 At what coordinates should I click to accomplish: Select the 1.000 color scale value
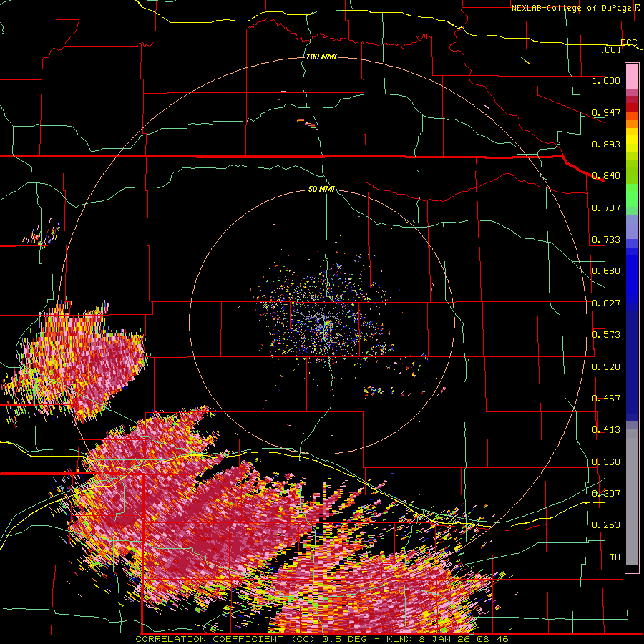pos(606,80)
